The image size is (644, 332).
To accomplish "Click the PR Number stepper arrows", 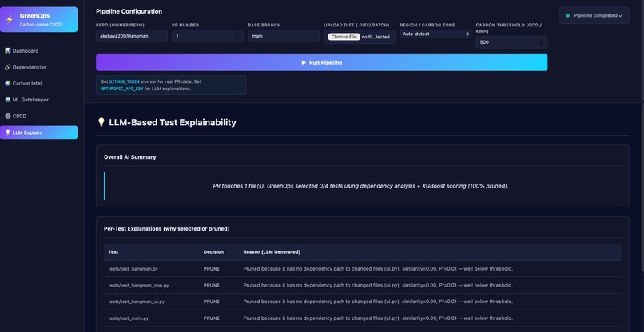I will click(x=237, y=36).
